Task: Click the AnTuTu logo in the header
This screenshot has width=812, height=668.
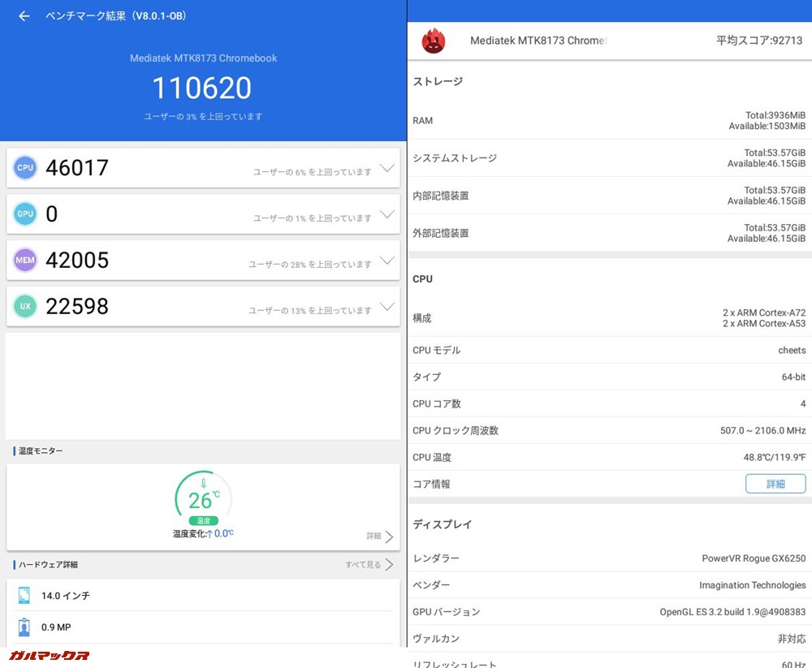Action: 432,39
